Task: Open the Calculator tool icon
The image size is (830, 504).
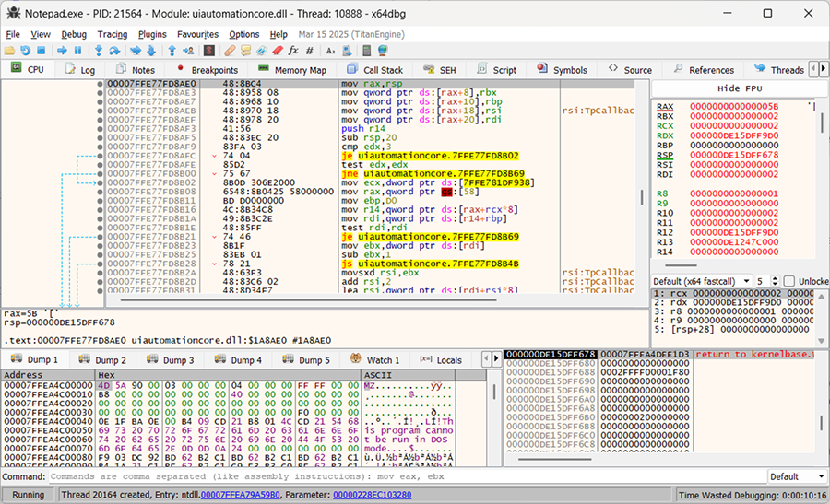Action: tap(366, 51)
